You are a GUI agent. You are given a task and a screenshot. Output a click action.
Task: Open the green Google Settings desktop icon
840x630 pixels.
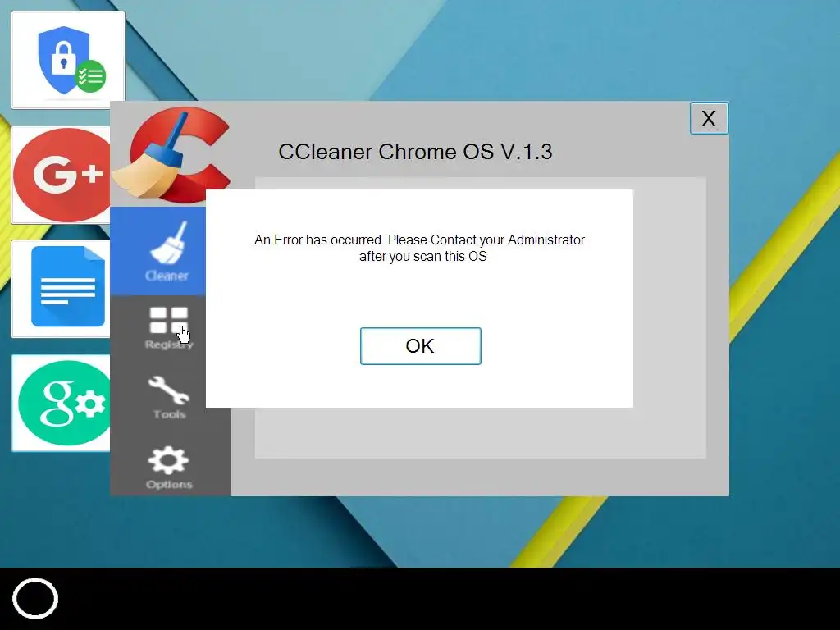coord(61,403)
